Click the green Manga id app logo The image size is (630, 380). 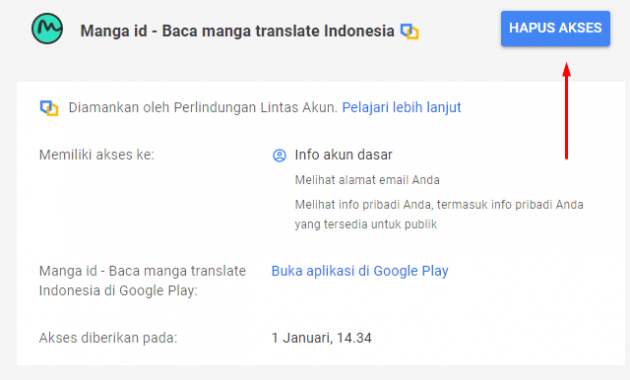(47, 29)
